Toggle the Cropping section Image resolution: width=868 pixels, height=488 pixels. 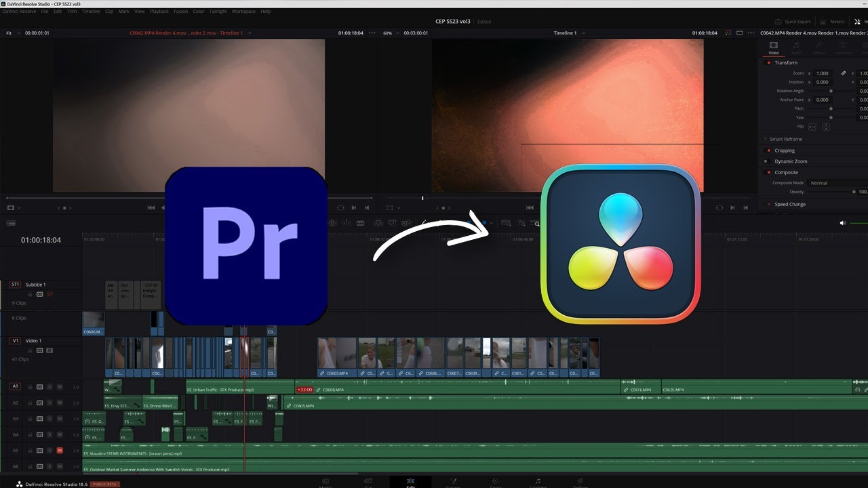tap(768, 150)
